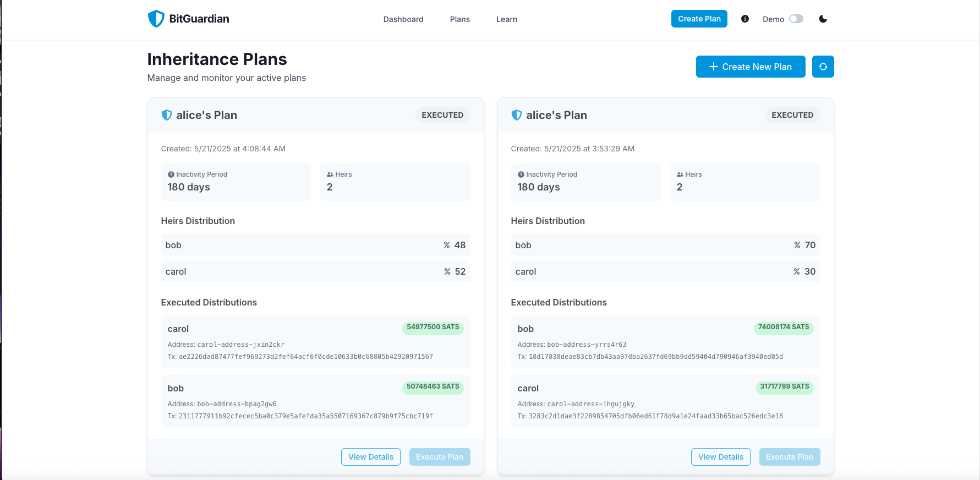Viewport: 980px width, 480px height.
Task: Go to the Plans nav item
Action: pyautogui.click(x=460, y=19)
